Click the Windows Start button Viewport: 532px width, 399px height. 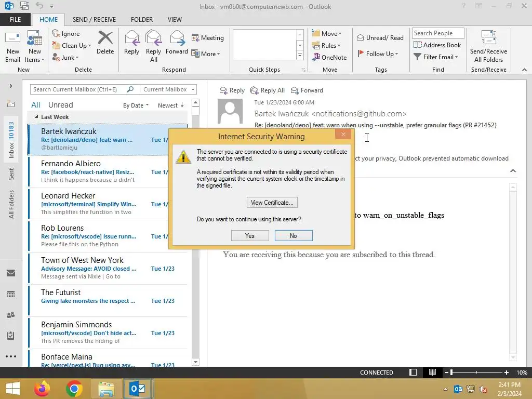pos(13,389)
